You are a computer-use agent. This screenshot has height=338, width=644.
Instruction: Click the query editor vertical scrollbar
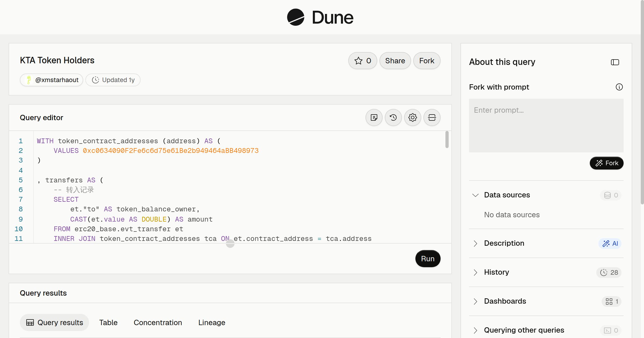(x=447, y=139)
